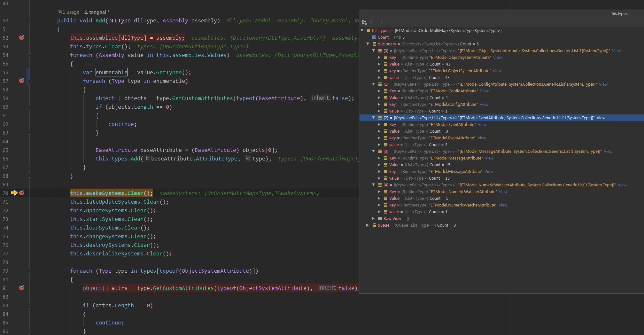The image size is (644, 335).
Task: Expand the Key ETModel.EventAttribute node
Action: 379,124
